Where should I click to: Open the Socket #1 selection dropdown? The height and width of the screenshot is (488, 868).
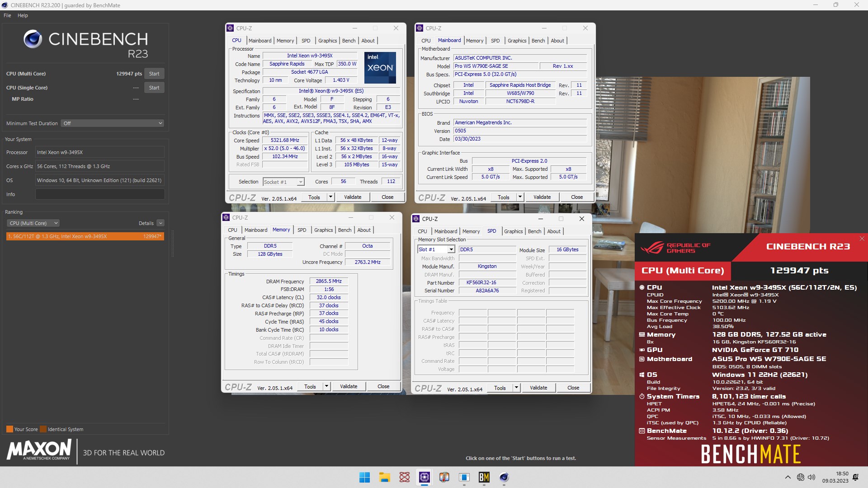283,182
